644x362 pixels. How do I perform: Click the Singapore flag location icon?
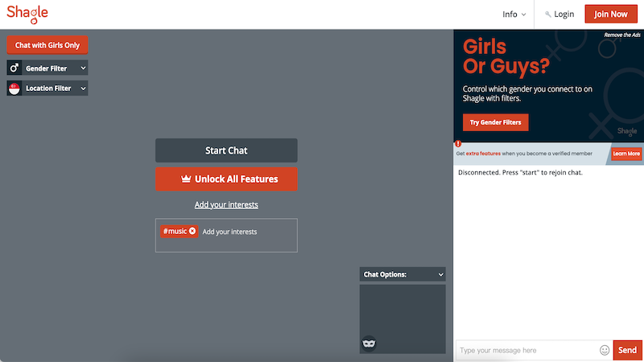pyautogui.click(x=14, y=88)
